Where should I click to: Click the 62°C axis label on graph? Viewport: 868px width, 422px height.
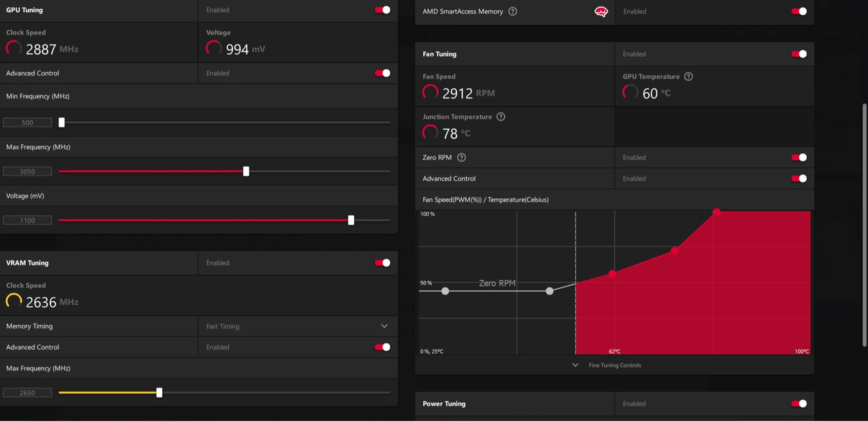point(614,351)
